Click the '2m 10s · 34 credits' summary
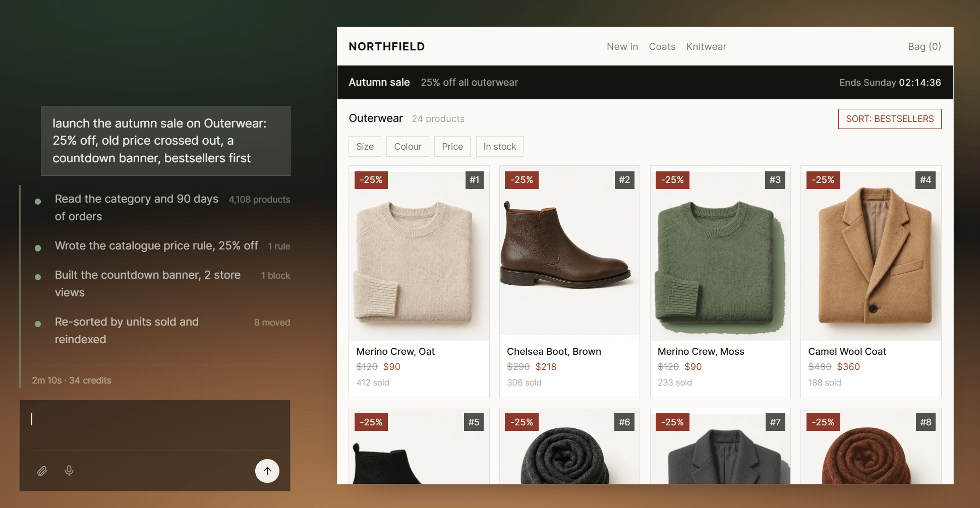This screenshot has height=508, width=980. (x=72, y=380)
